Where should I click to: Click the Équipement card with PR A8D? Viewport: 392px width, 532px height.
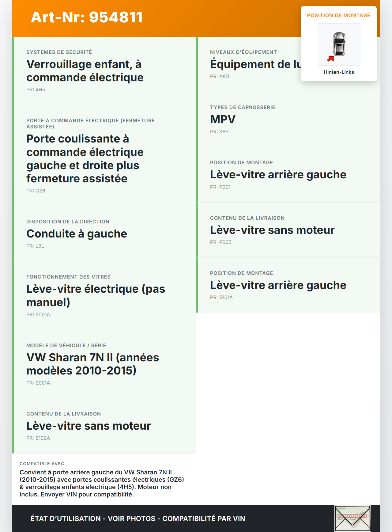[x=254, y=64]
